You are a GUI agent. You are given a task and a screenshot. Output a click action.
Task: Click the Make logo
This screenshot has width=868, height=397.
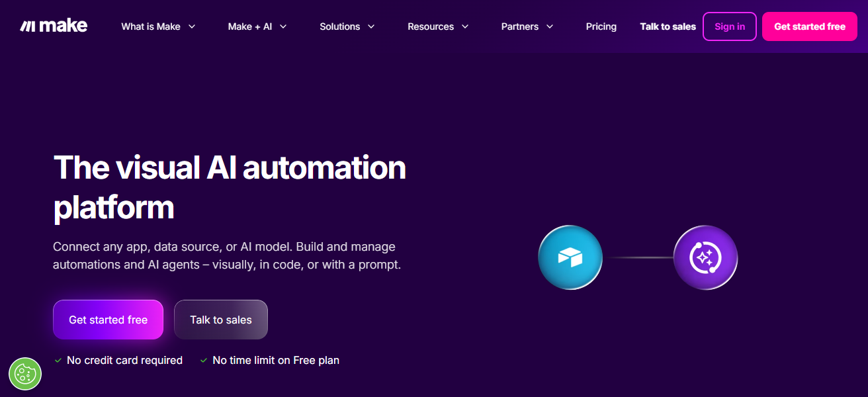pyautogui.click(x=54, y=26)
